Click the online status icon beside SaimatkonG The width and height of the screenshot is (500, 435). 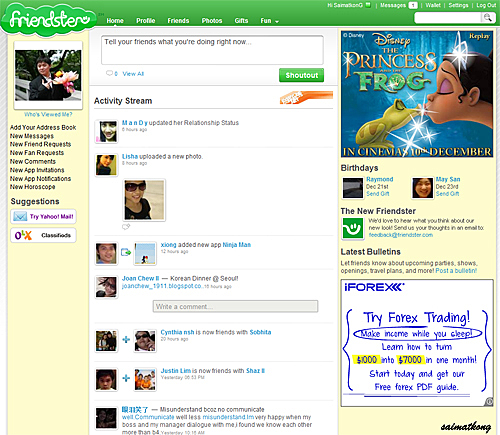pyautogui.click(x=368, y=5)
